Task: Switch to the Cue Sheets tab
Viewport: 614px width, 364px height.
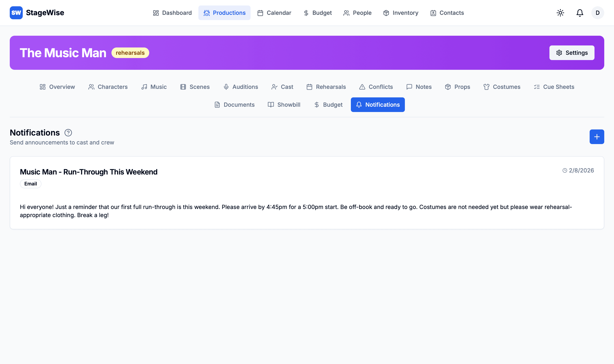Action: click(554, 87)
